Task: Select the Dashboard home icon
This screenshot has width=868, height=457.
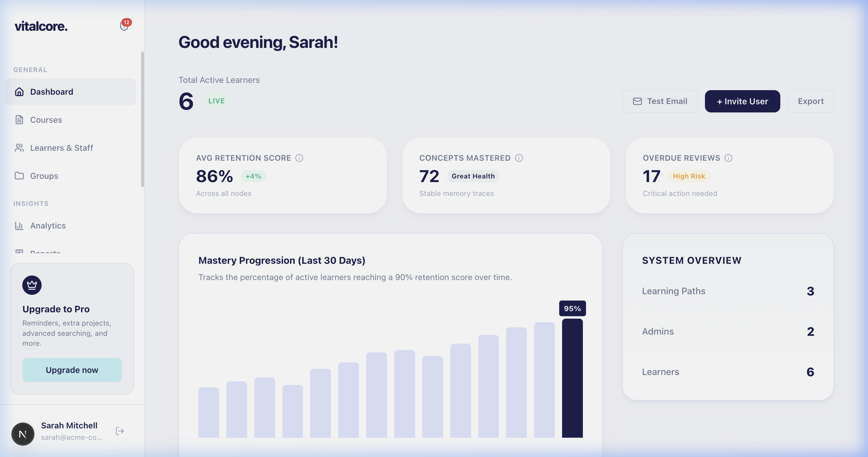Action: tap(19, 92)
